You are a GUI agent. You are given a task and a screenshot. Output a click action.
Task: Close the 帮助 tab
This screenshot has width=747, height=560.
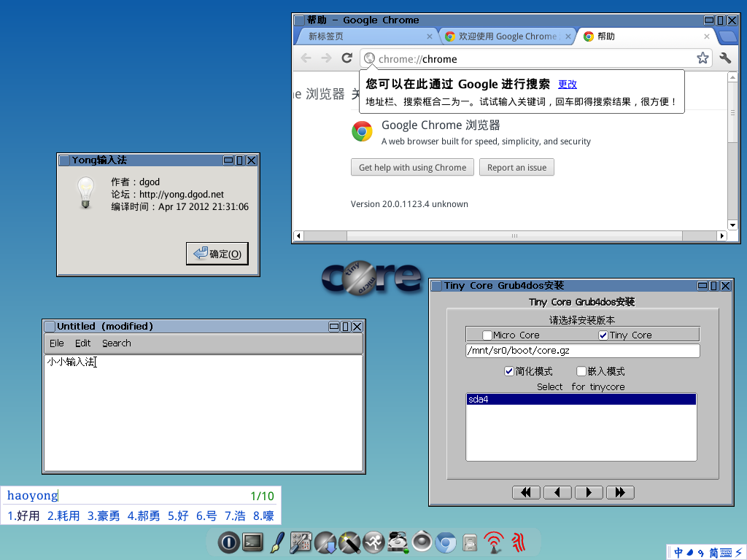(706, 36)
